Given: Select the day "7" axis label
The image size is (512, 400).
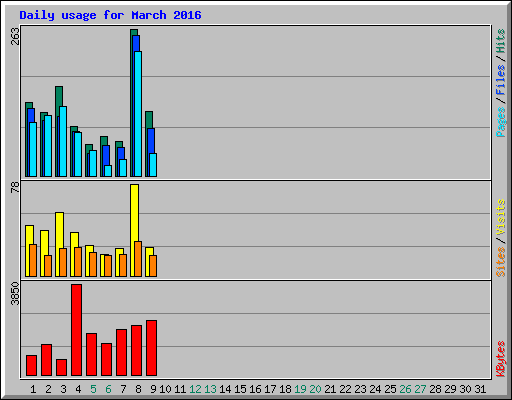Looking at the screenshot, I should [123, 389].
